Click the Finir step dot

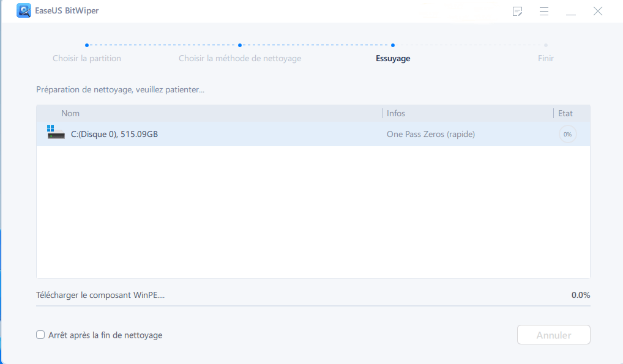tap(546, 44)
